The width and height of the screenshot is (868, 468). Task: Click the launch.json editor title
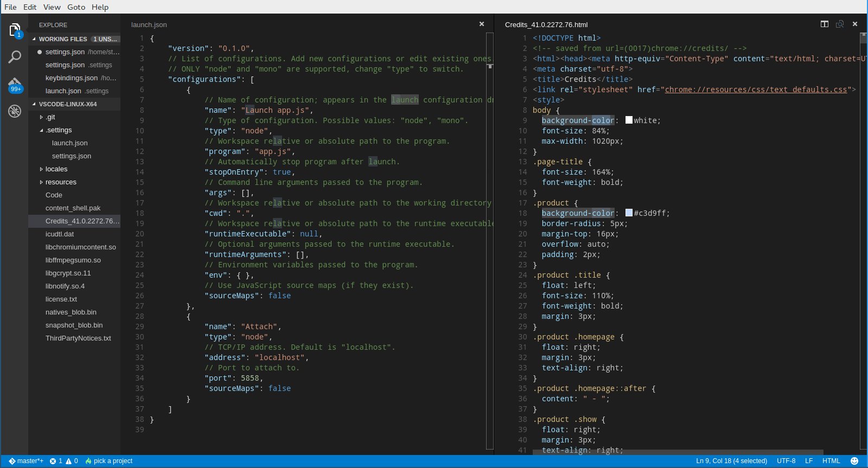[x=149, y=24]
